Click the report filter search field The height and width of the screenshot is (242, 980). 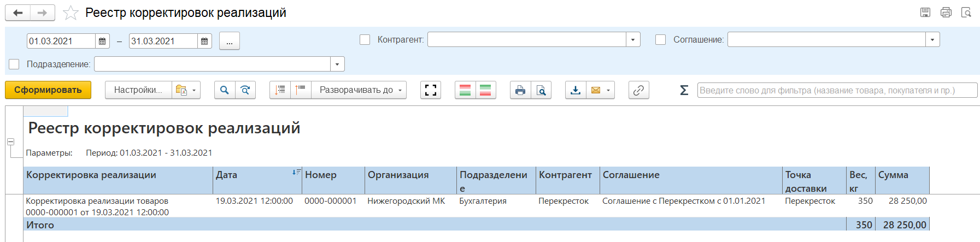[837, 90]
